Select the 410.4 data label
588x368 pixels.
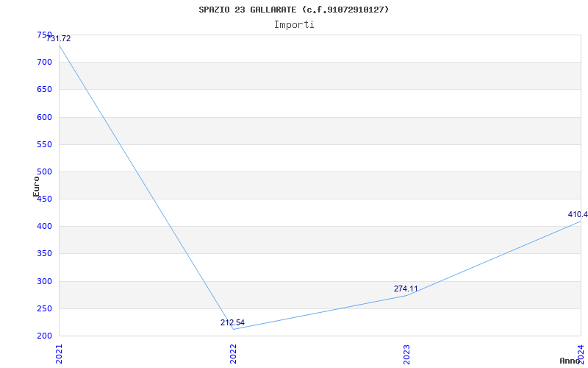click(578, 214)
